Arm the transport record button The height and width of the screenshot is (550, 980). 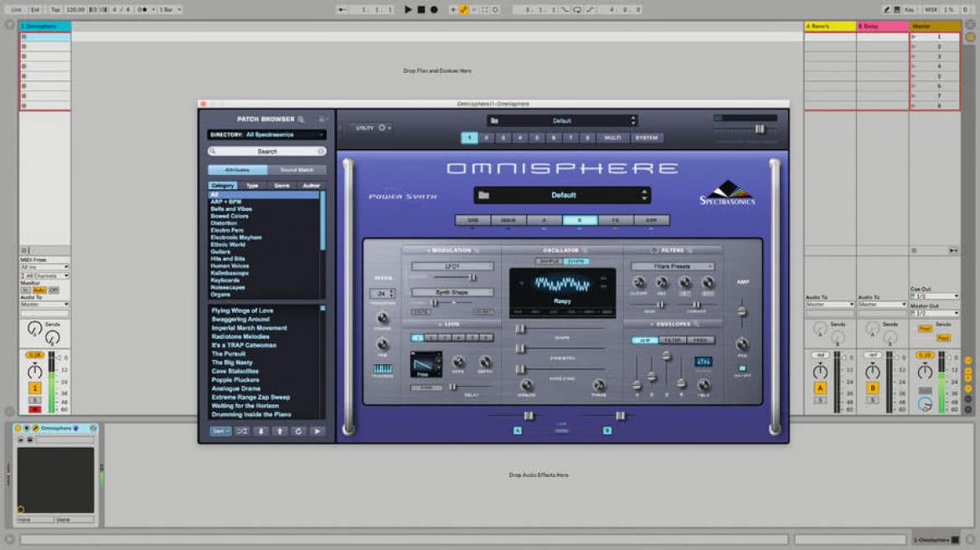[x=434, y=9]
